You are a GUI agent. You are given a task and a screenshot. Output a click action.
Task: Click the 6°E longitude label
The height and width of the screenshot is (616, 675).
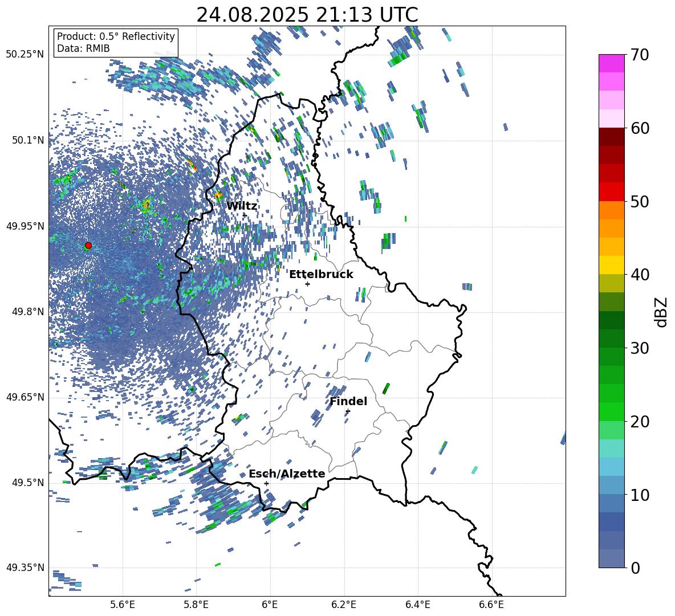270,605
